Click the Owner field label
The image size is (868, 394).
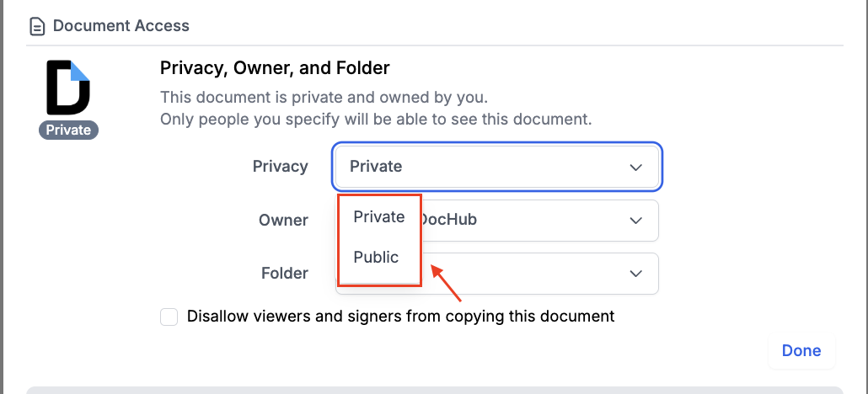284,221
